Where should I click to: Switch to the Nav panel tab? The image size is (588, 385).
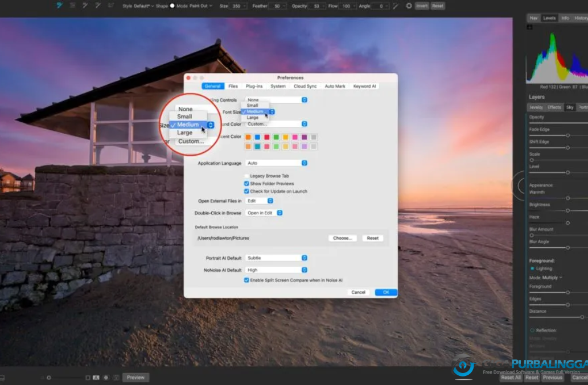(x=533, y=18)
